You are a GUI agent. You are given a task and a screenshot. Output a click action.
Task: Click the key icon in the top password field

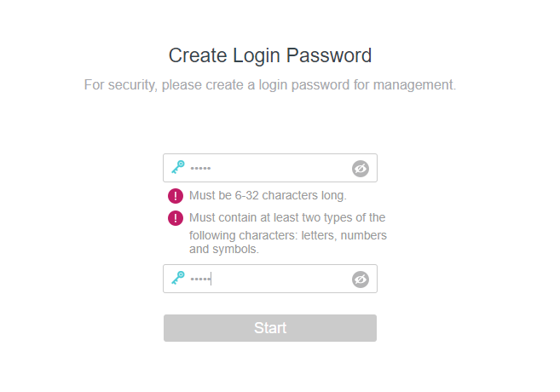tap(178, 167)
